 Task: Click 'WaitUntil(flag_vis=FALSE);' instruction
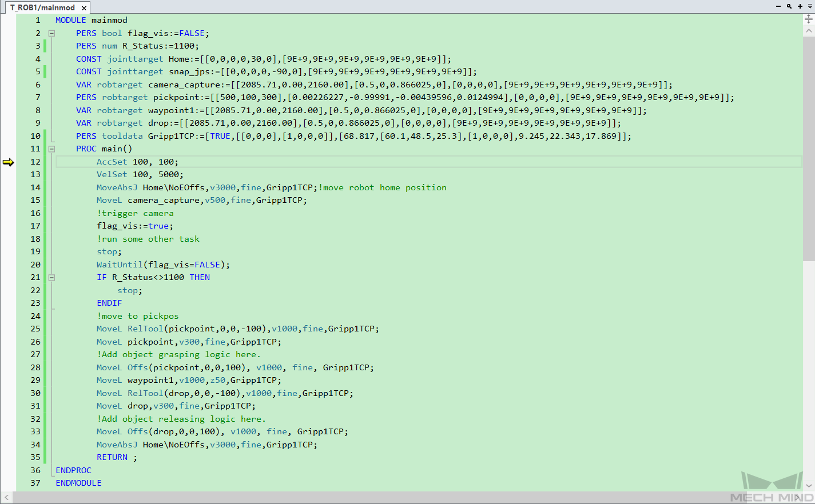164,265
